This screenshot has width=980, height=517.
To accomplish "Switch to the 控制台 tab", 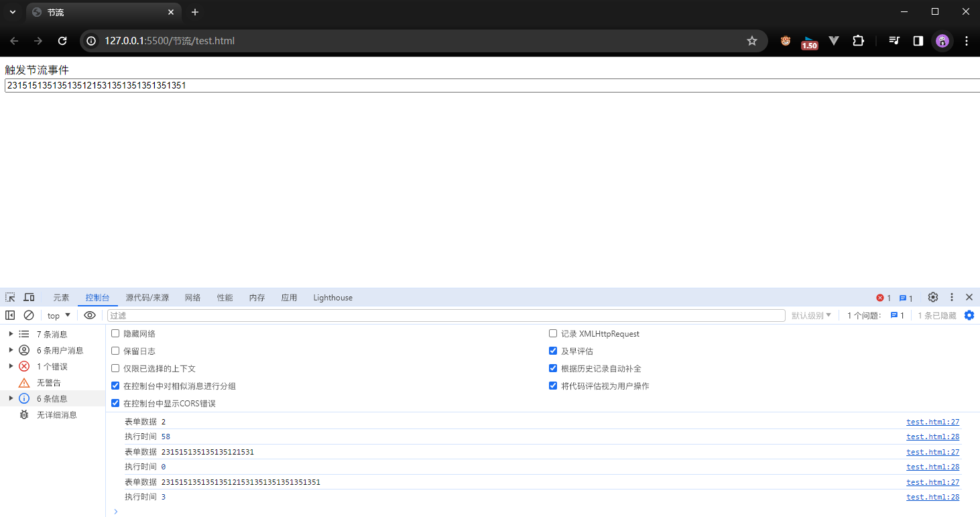I will point(97,298).
